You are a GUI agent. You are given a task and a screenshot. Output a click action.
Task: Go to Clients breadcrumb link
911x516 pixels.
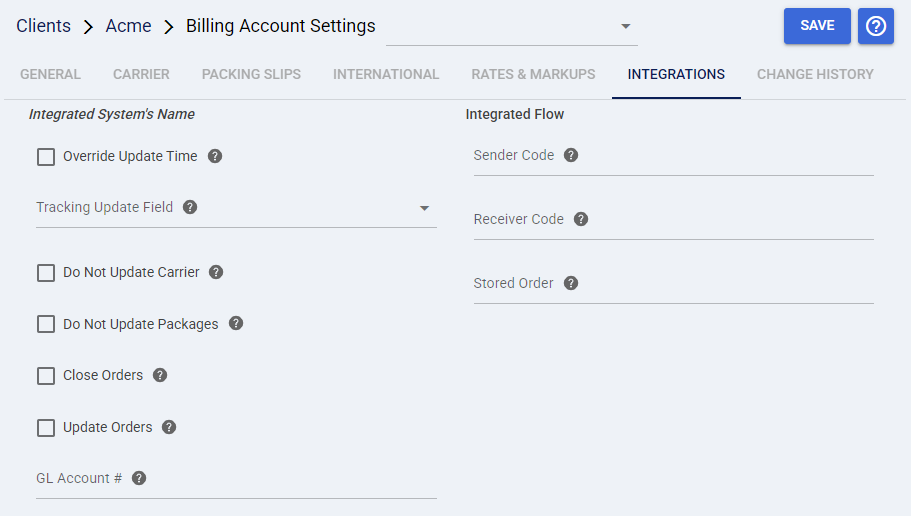tap(43, 26)
